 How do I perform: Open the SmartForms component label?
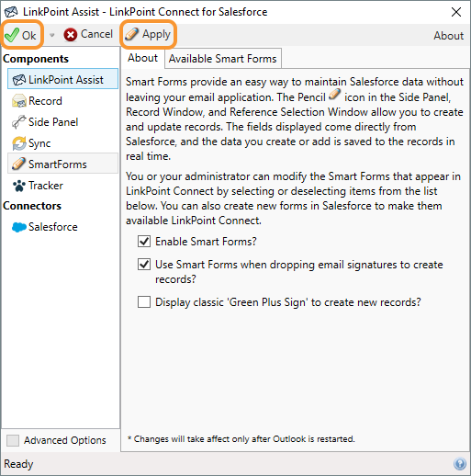point(58,164)
